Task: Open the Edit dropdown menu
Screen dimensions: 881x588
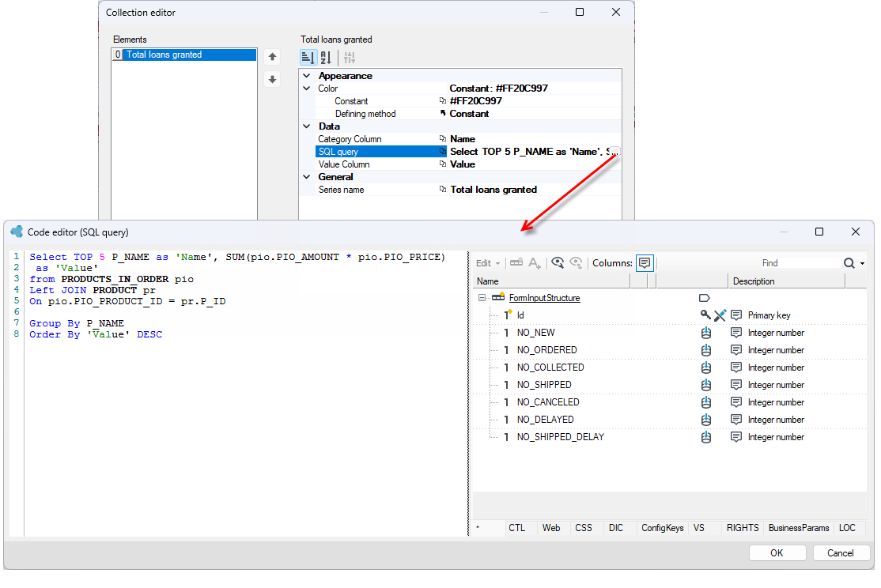Action: coord(488,263)
